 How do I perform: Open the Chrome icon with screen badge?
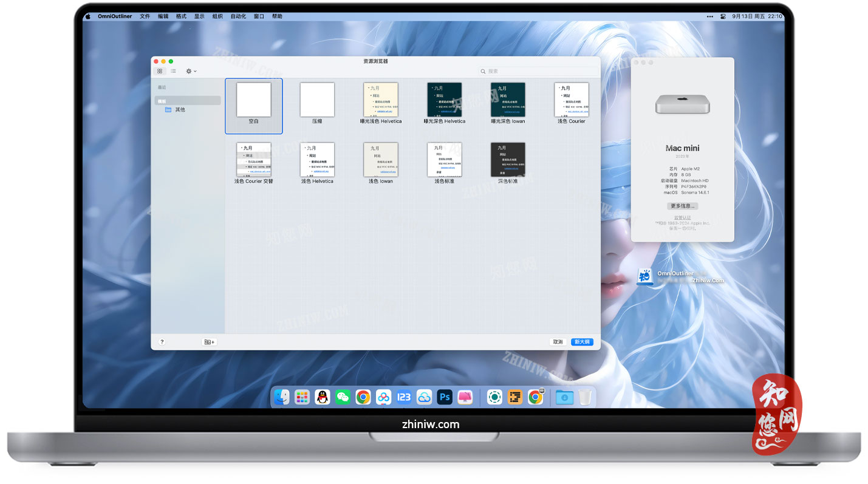pyautogui.click(x=536, y=397)
